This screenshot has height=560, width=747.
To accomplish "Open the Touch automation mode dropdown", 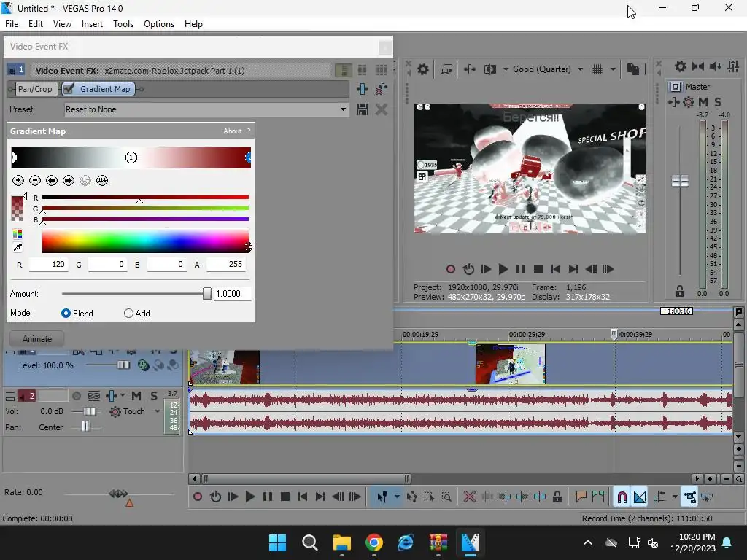I will coord(158,411).
